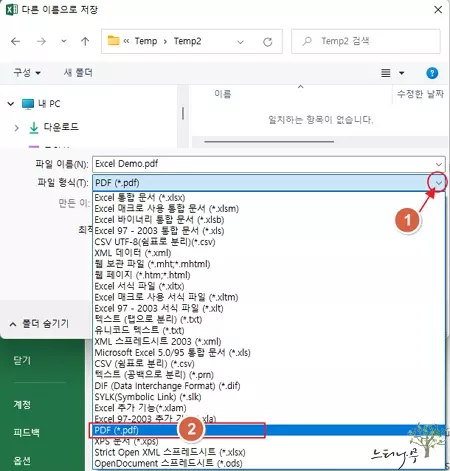Click 닫기 in Excel backstage menu
Screen dimensions: 450x471
tap(22, 360)
